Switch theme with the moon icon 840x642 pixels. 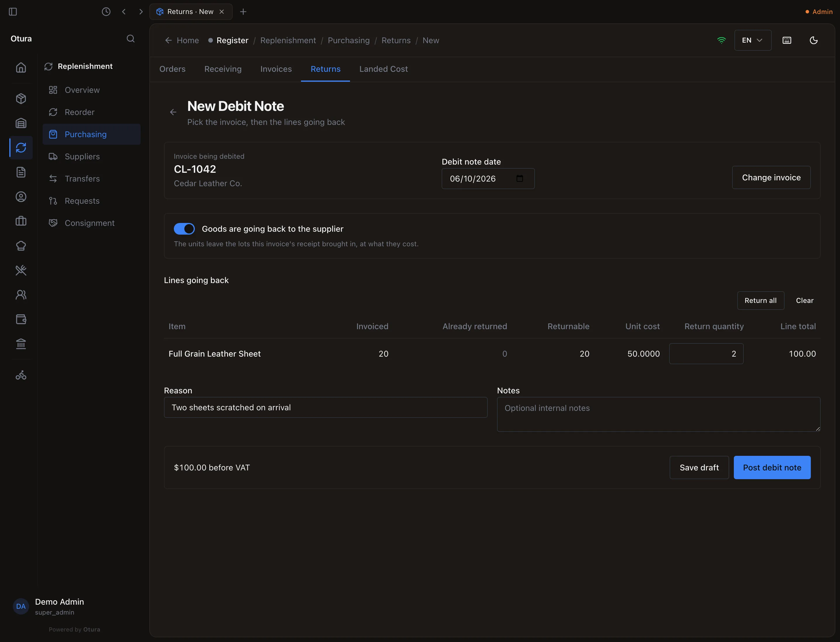(814, 40)
